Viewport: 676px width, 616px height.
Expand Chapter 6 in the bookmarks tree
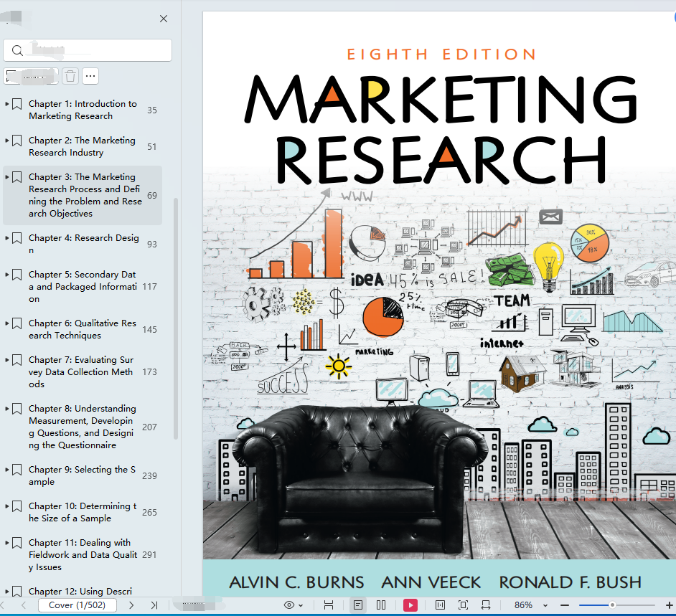[x=7, y=323]
